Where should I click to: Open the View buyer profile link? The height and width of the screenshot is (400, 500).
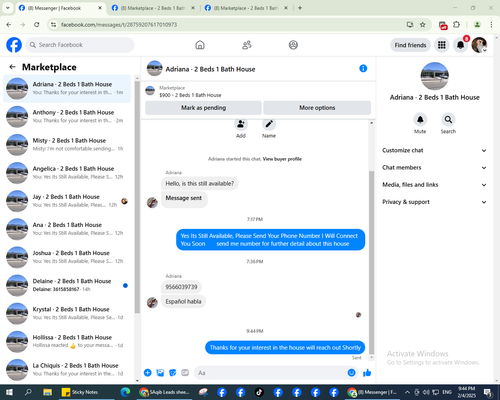tap(282, 159)
